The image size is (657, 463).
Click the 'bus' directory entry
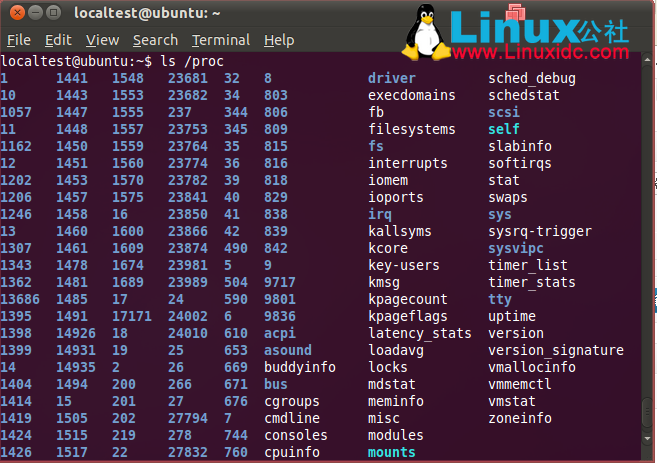click(x=276, y=384)
